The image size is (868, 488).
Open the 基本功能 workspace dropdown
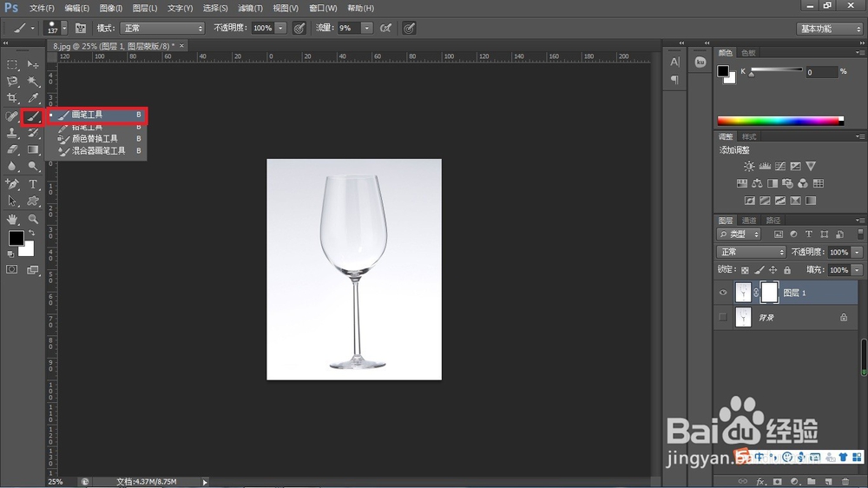point(830,29)
